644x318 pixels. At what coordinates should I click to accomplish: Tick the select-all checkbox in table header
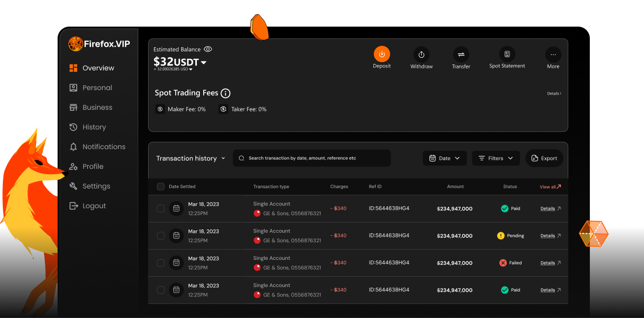click(160, 187)
